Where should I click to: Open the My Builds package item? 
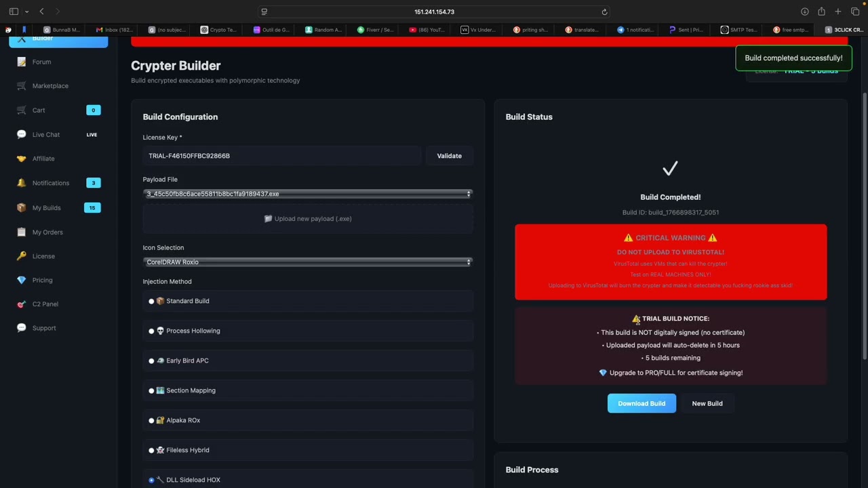point(58,207)
